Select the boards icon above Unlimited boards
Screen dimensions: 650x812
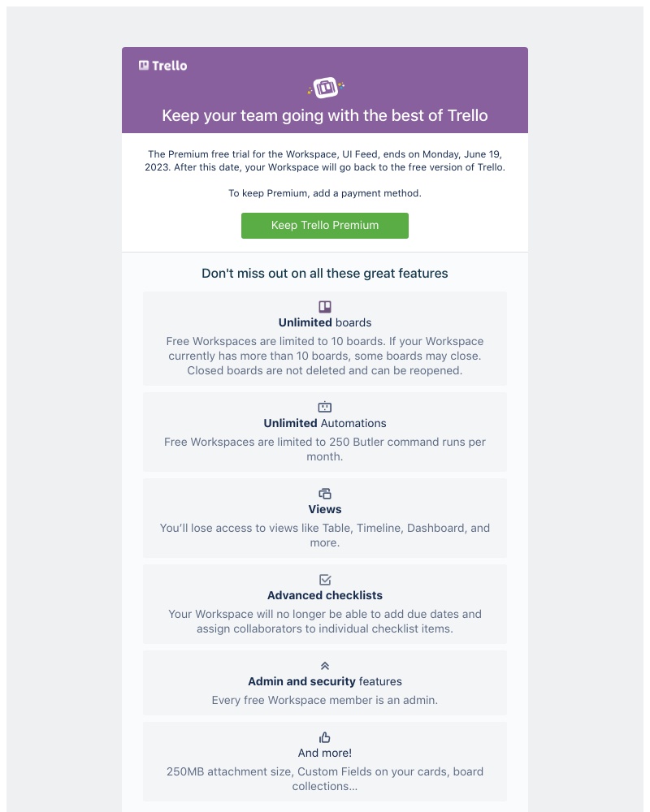[x=325, y=307]
